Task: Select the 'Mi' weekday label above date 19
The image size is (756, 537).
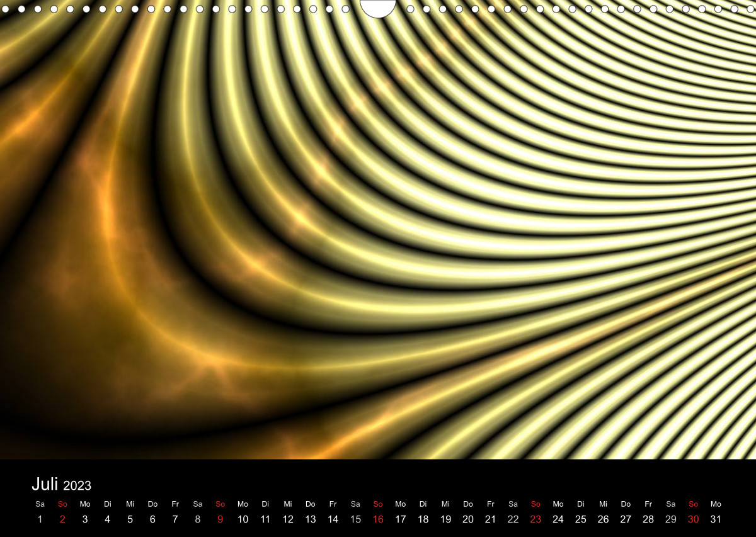Action: click(445, 504)
